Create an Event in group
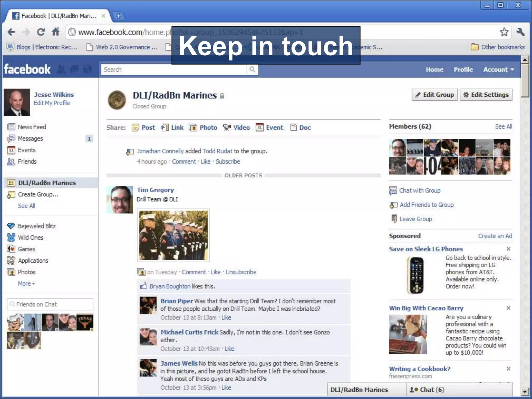The height and width of the screenshot is (399, 532). (269, 128)
